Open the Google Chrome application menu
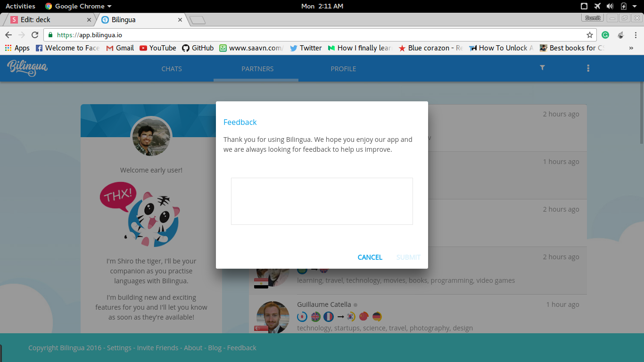The height and width of the screenshot is (362, 644). click(x=78, y=6)
